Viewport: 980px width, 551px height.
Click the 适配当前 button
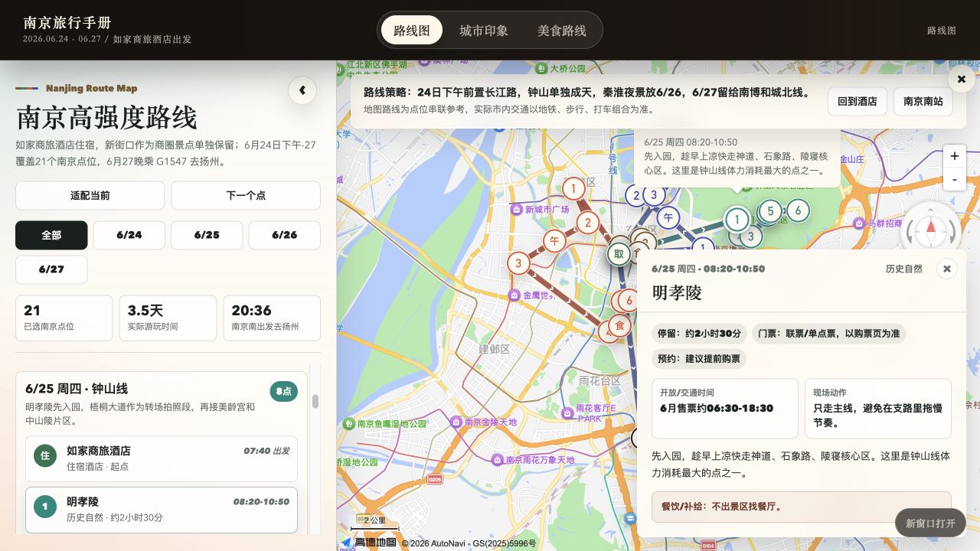click(90, 195)
